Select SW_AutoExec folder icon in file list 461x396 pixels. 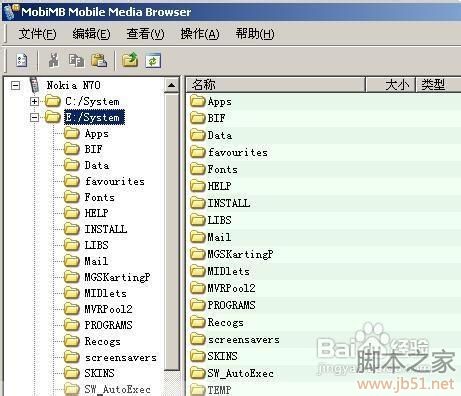[x=197, y=373]
